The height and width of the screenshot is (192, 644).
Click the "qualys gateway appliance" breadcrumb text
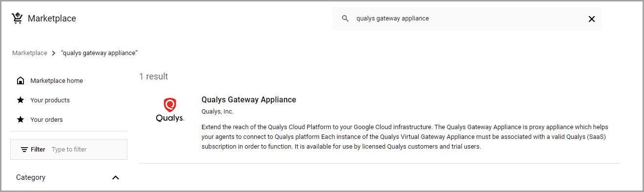pyautogui.click(x=99, y=53)
